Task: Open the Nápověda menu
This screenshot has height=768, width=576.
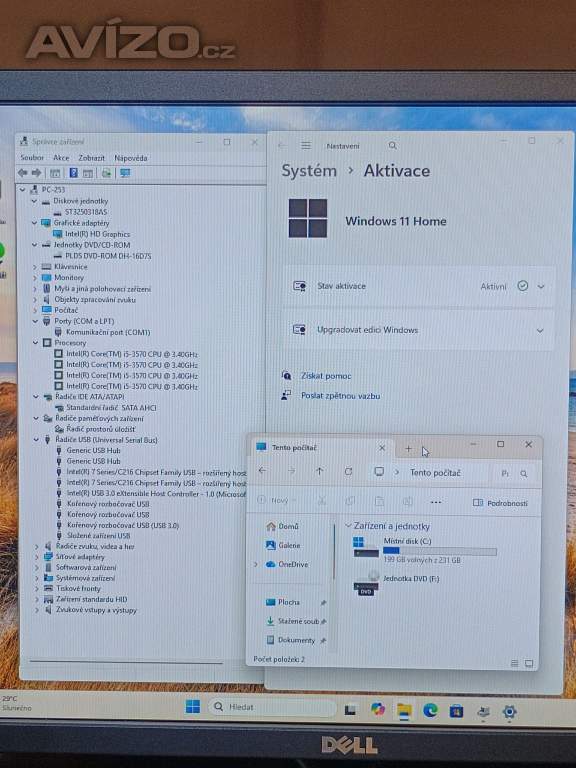Action: [x=131, y=158]
